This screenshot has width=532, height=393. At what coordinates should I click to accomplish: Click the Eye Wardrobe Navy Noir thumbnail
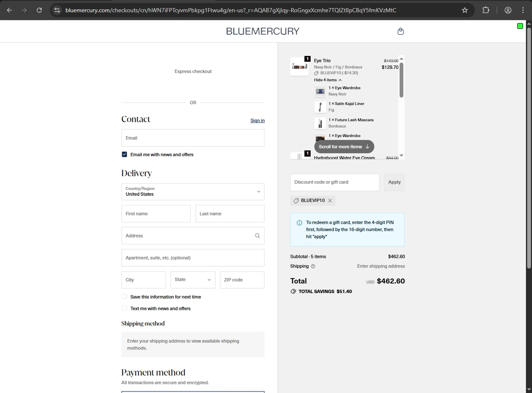[x=320, y=91]
